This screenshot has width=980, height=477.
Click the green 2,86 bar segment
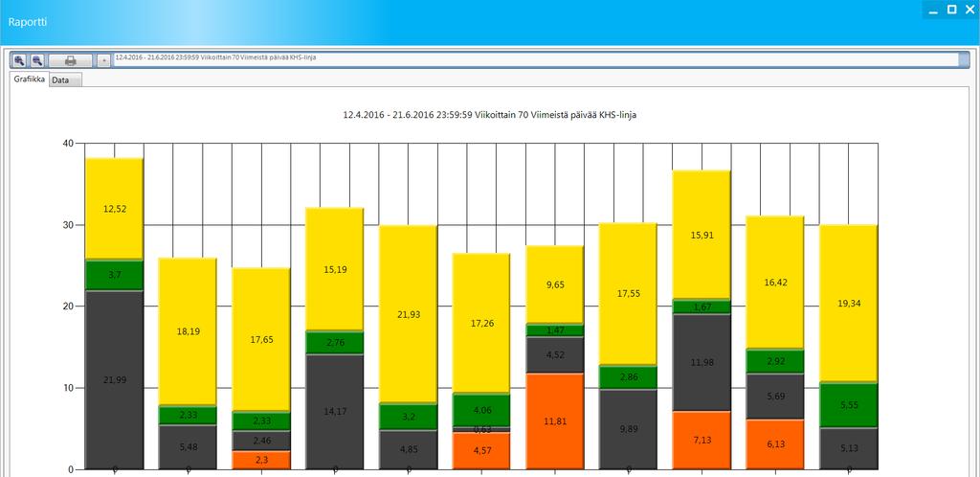point(628,377)
